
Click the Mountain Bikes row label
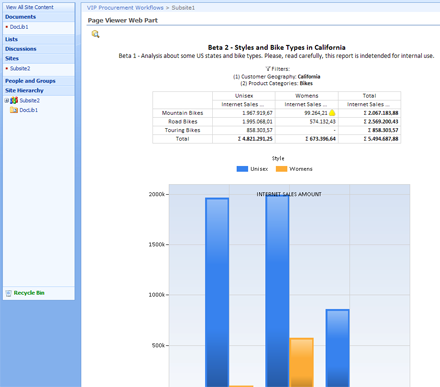(x=182, y=113)
